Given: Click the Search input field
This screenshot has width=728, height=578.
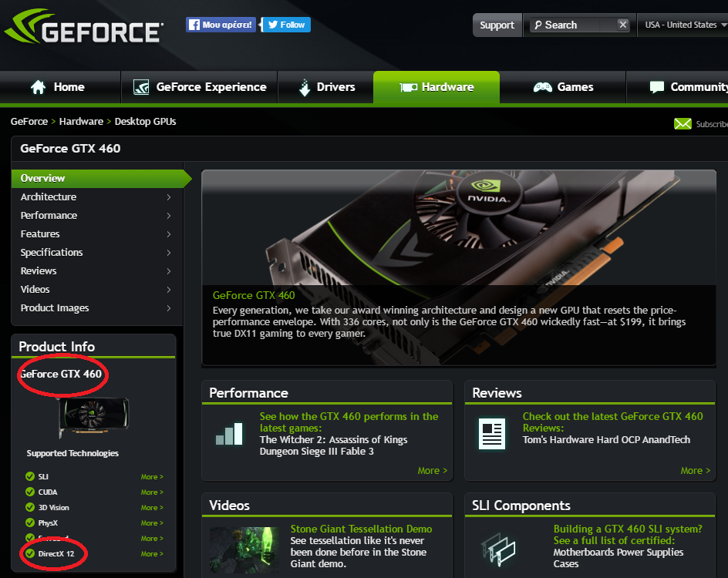Looking at the screenshot, I should click(574, 25).
